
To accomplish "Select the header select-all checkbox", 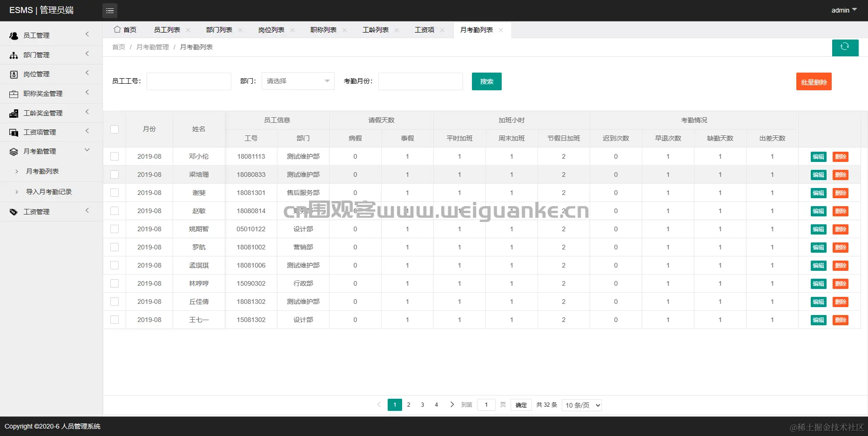I will click(x=114, y=129).
